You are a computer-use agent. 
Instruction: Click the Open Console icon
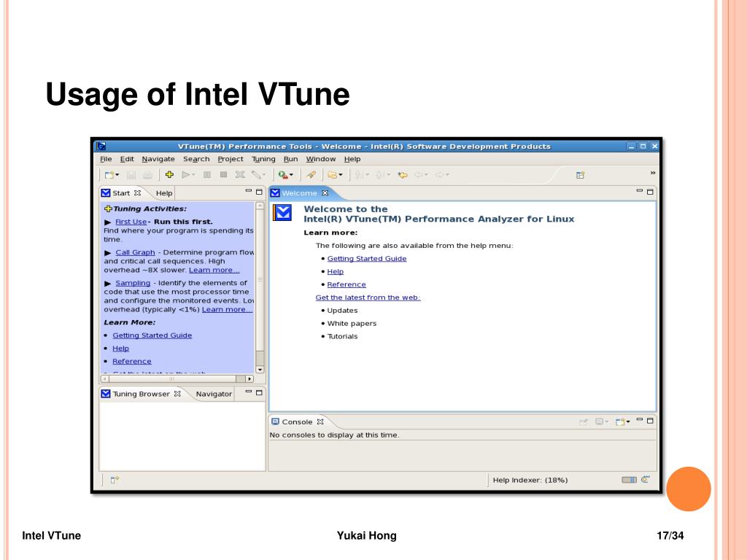[x=620, y=422]
